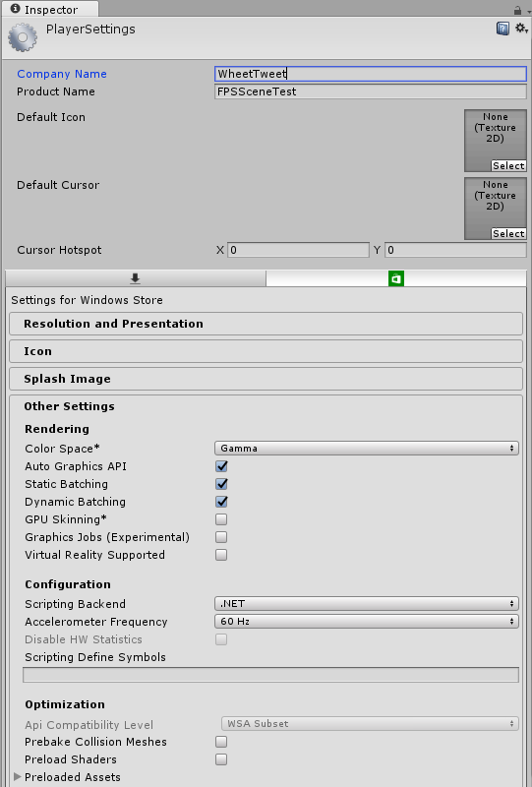Disable Static Batching checkbox
Image resolution: width=532 pixels, height=787 pixels.
(x=221, y=484)
